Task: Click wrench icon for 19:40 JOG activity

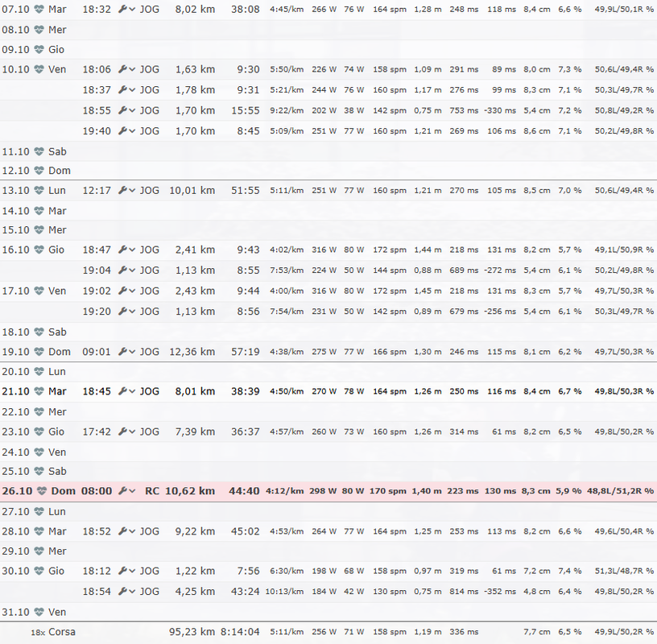Action: [122, 130]
